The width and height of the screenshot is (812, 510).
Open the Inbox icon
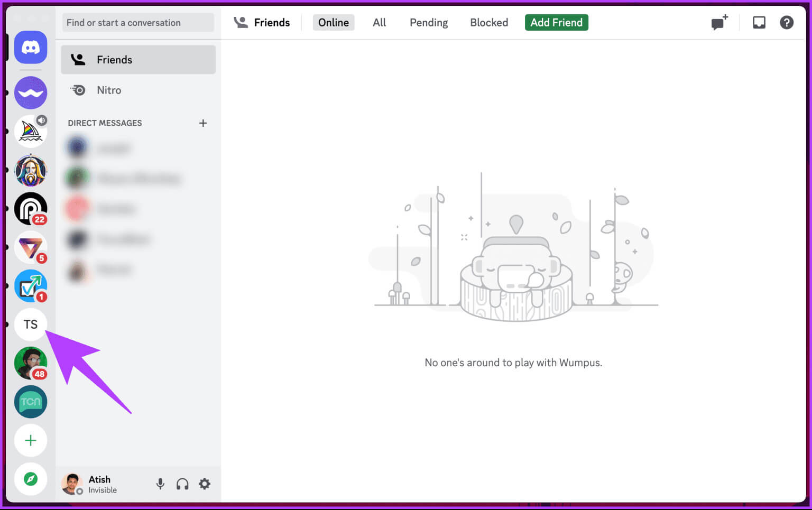[759, 23]
